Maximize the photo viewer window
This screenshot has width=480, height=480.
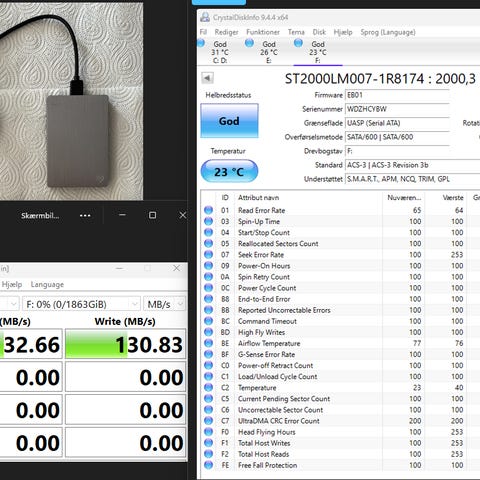click(x=152, y=215)
